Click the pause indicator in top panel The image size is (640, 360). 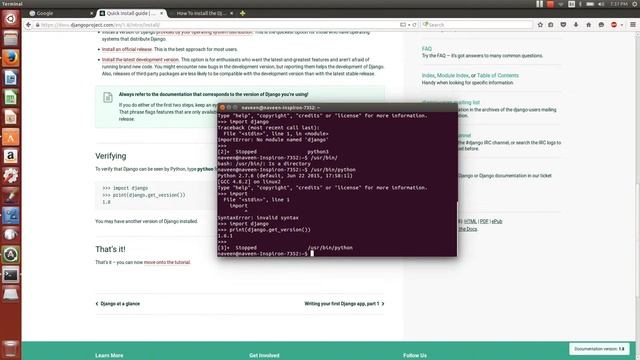point(540,4)
